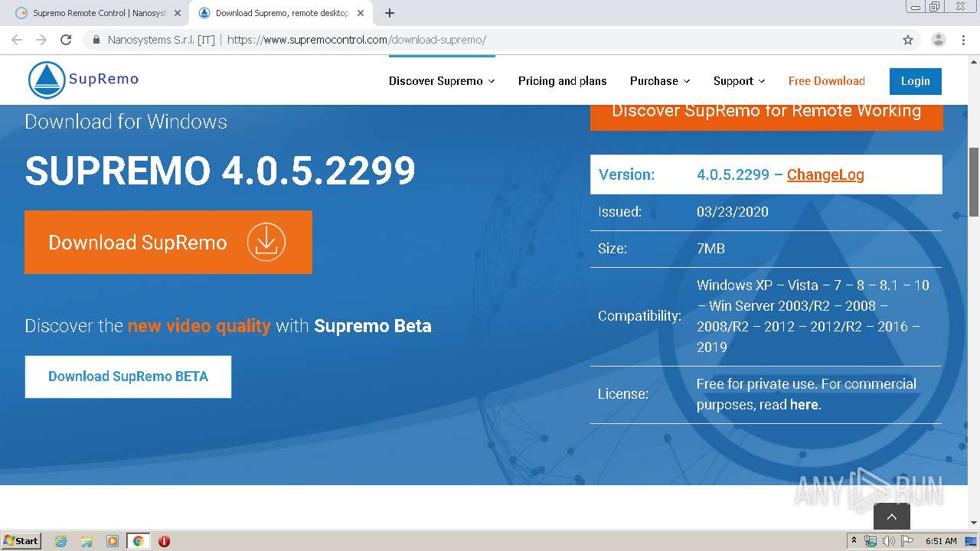Click the Chrome taskbar icon
The image size is (980, 551).
[138, 541]
